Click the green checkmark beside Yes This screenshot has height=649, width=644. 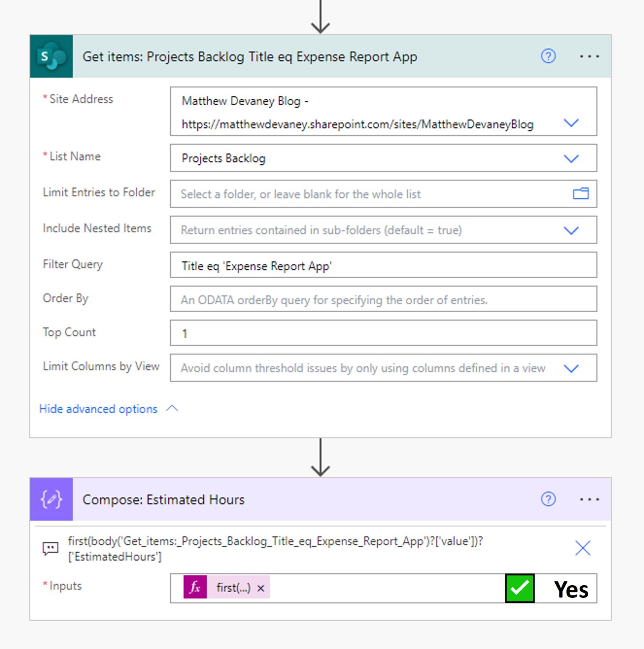click(x=520, y=587)
